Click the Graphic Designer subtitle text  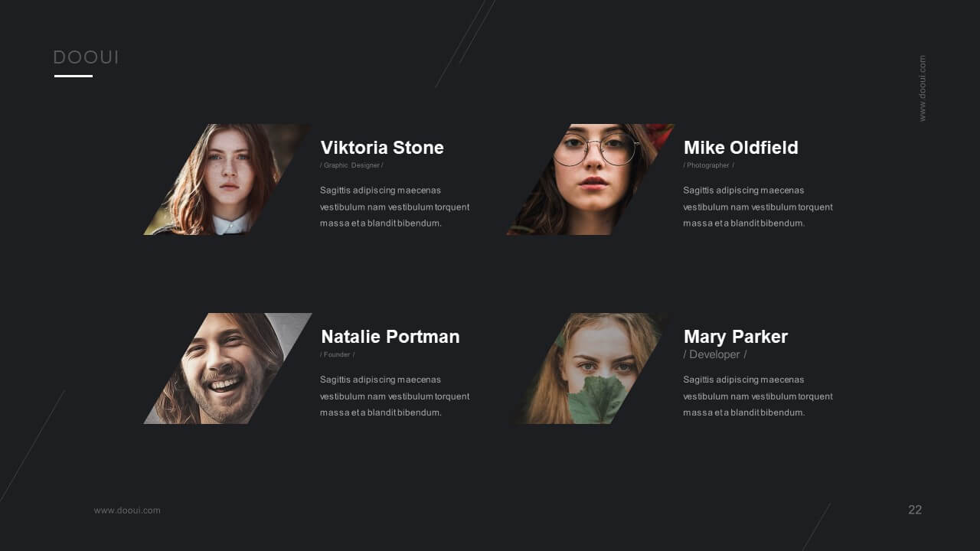[351, 165]
